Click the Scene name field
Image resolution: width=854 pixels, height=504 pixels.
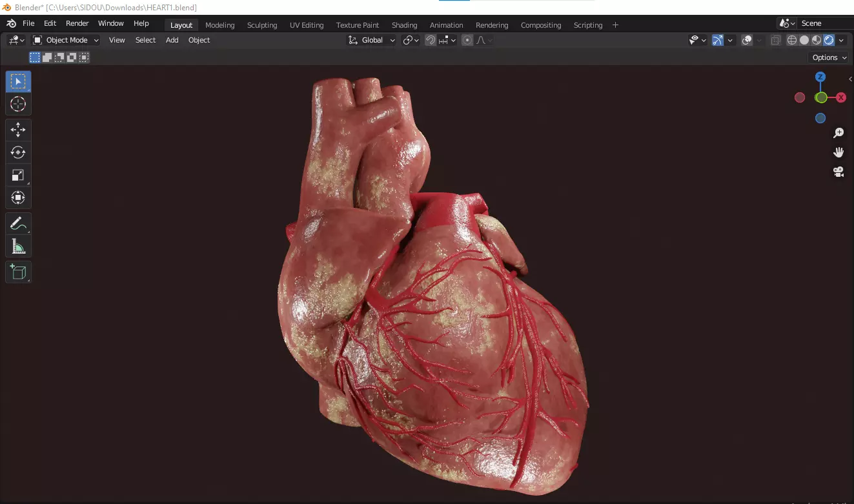(x=824, y=23)
